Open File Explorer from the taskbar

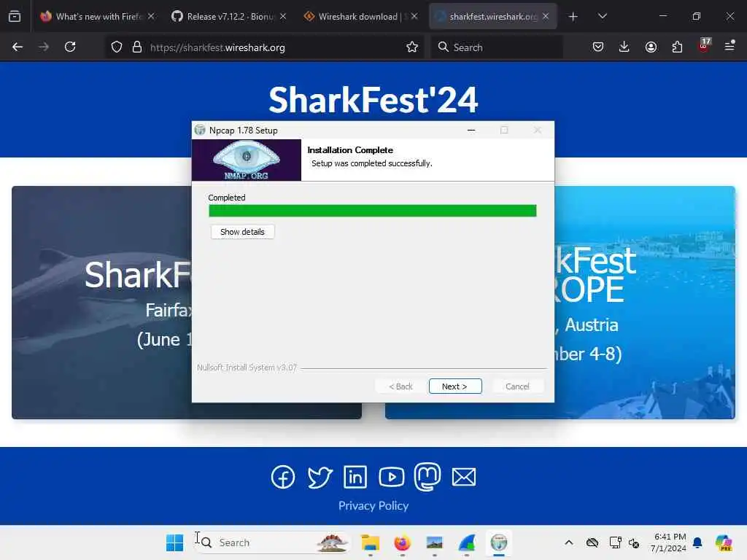(x=370, y=542)
